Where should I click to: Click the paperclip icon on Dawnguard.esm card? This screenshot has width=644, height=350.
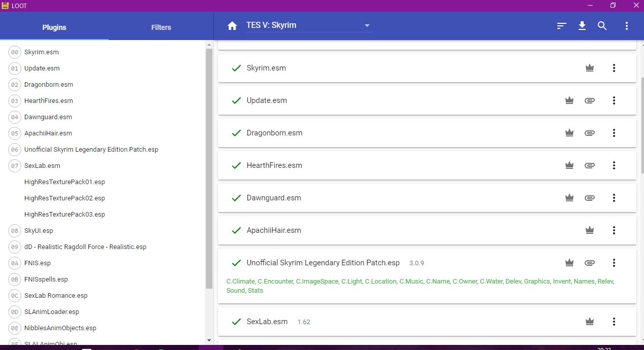pyautogui.click(x=589, y=198)
